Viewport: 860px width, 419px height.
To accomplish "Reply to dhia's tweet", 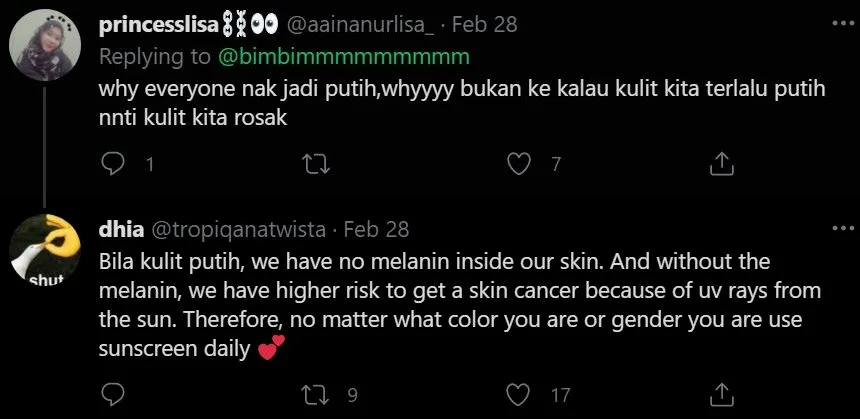I will [x=114, y=394].
